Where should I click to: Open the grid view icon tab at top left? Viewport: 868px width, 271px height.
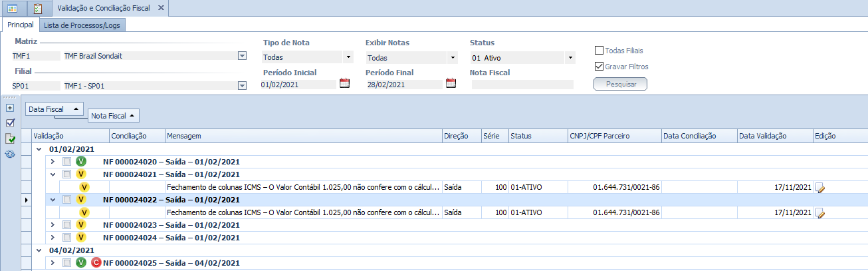point(13,9)
